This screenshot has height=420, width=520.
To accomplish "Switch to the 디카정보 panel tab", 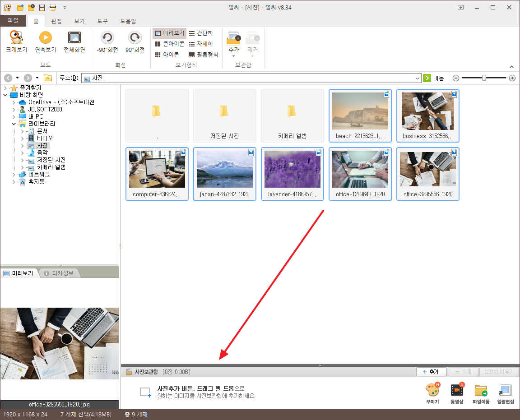I will point(59,273).
